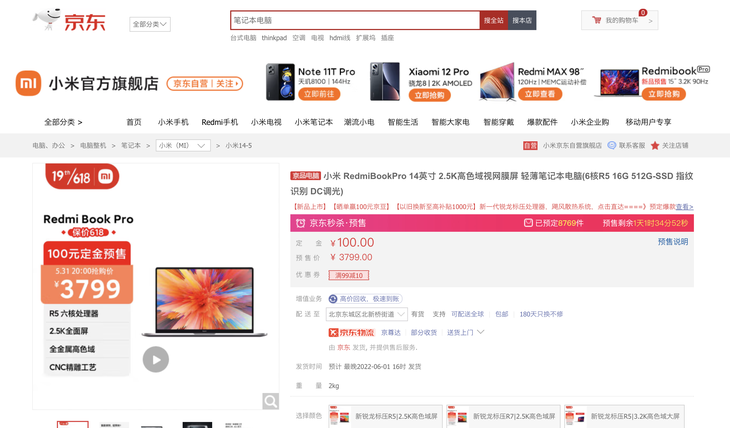Click the 满99减10 coupon

point(349,275)
